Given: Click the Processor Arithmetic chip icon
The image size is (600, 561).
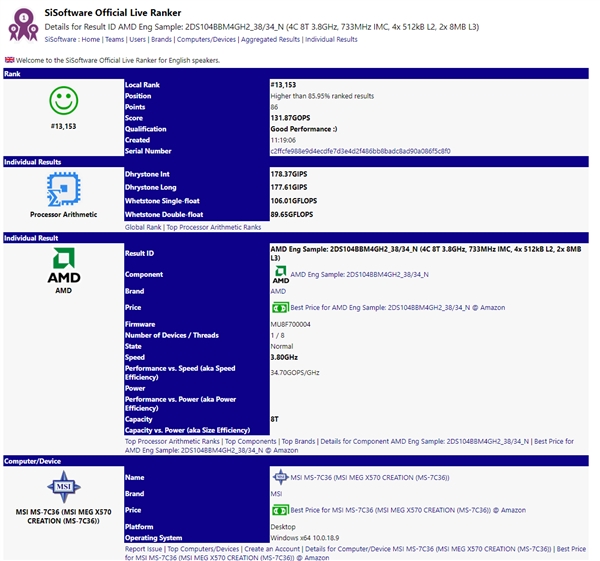Looking at the screenshot, I should (x=63, y=188).
